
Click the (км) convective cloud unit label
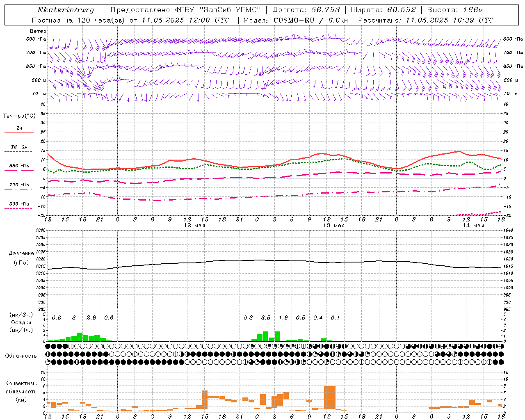click(x=21, y=399)
